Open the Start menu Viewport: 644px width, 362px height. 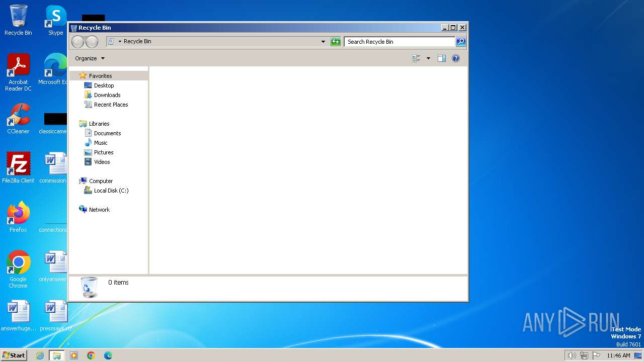[14, 355]
